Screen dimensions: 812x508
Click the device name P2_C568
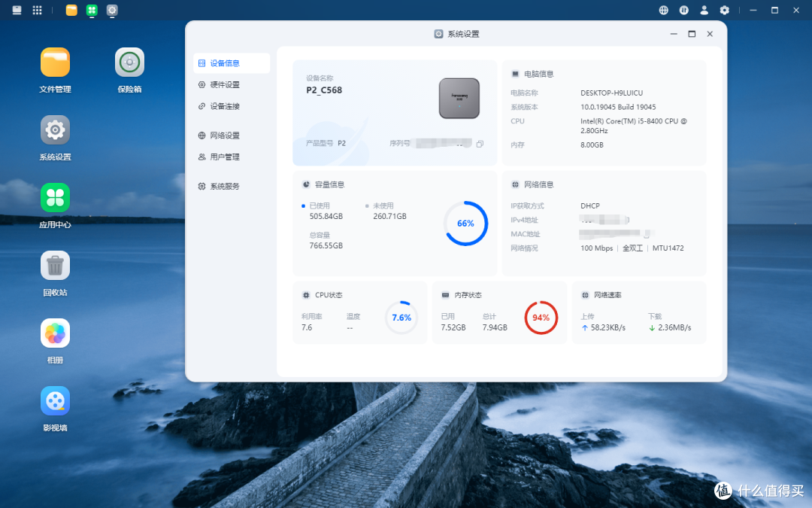[324, 90]
